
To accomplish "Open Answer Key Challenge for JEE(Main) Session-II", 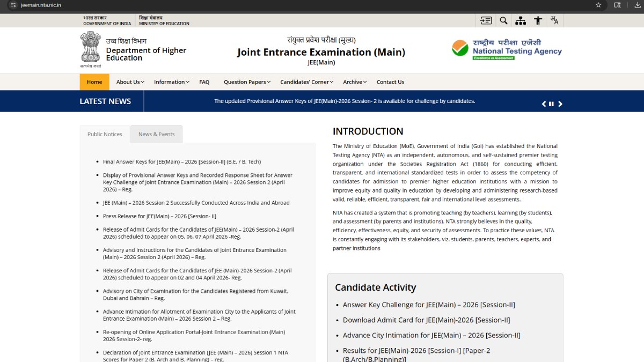I will click(429, 304).
